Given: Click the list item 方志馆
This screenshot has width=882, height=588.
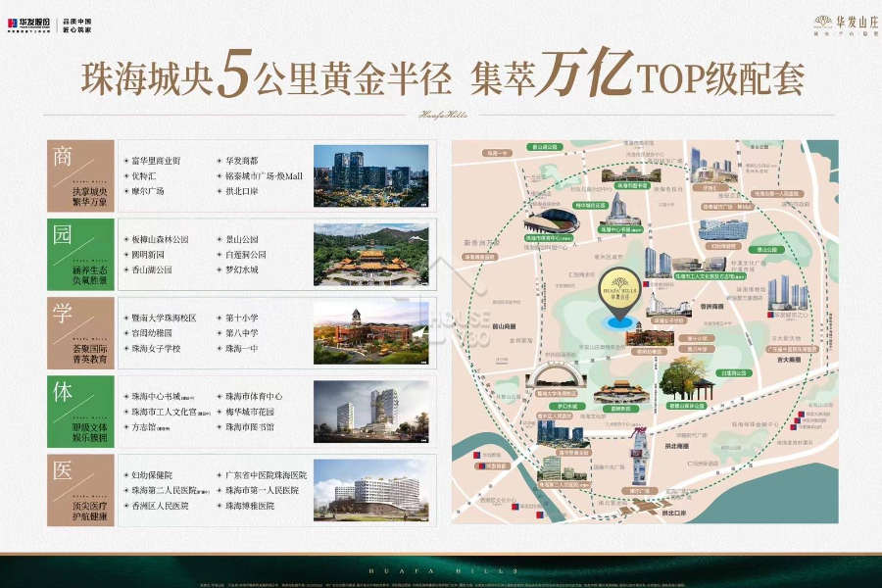Looking at the screenshot, I should click(143, 426).
